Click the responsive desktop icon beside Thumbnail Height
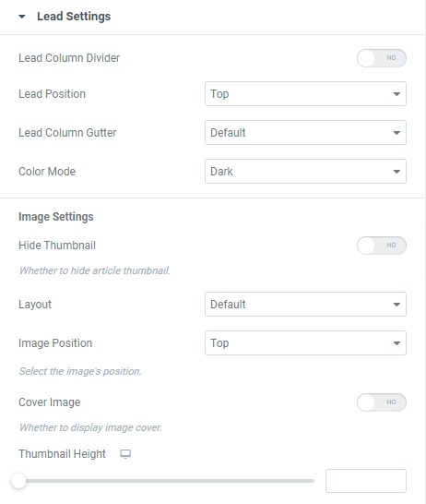The height and width of the screenshot is (504, 426). click(x=125, y=454)
